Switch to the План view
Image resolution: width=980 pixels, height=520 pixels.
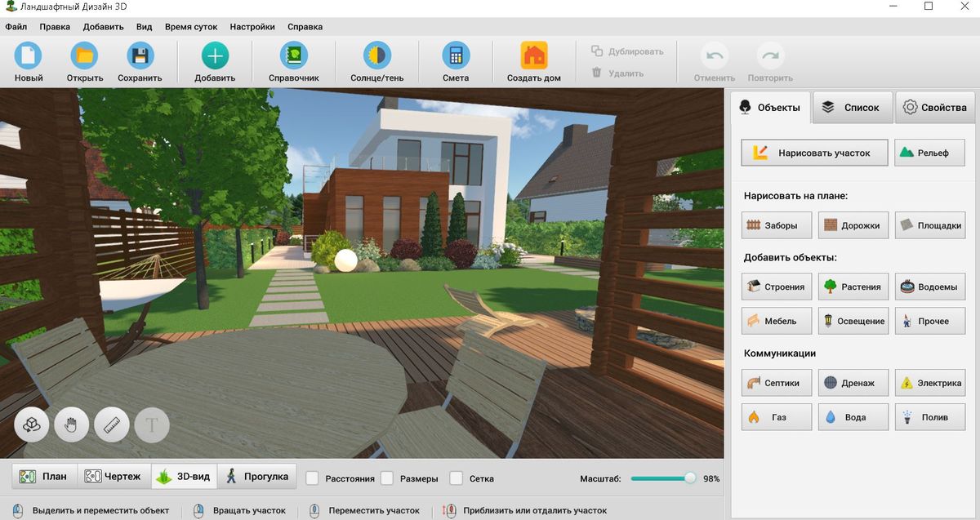coord(45,477)
